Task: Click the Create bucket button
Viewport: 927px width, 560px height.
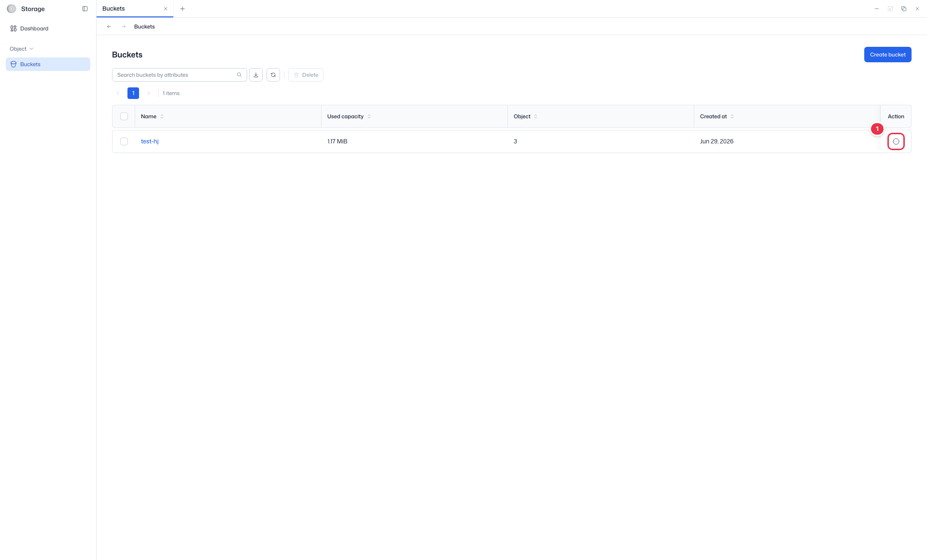Action: coord(887,55)
